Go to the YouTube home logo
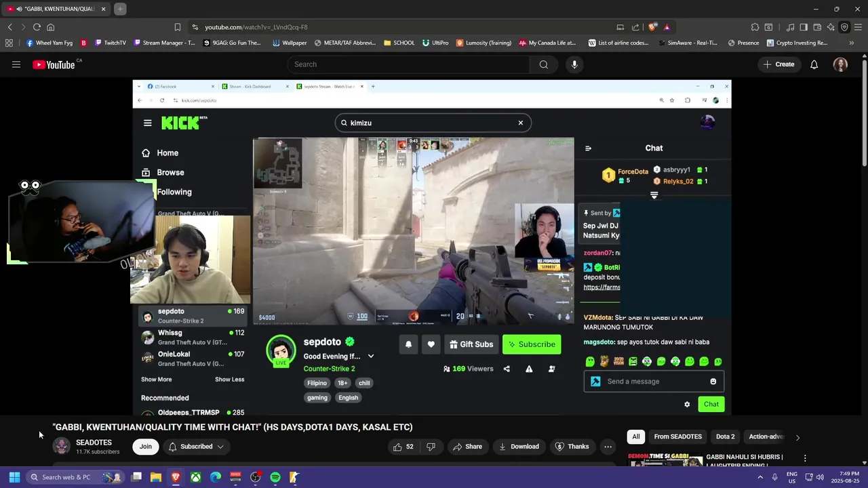 [54, 64]
